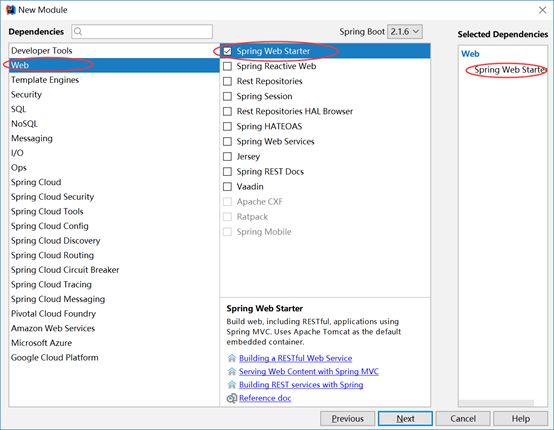Click the reference doc icon
The image size is (554, 430).
pyautogui.click(x=232, y=398)
